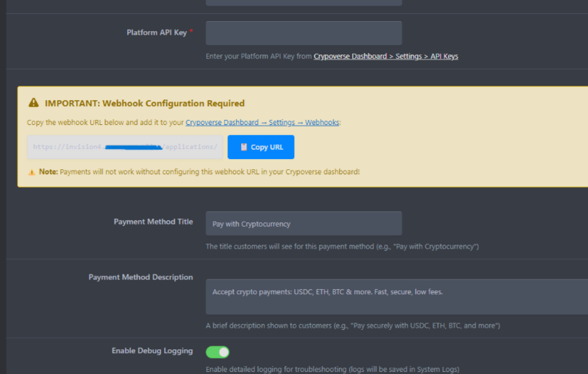Disable the Enable Debug Logging toggle
The width and height of the screenshot is (588, 374).
[217, 351]
